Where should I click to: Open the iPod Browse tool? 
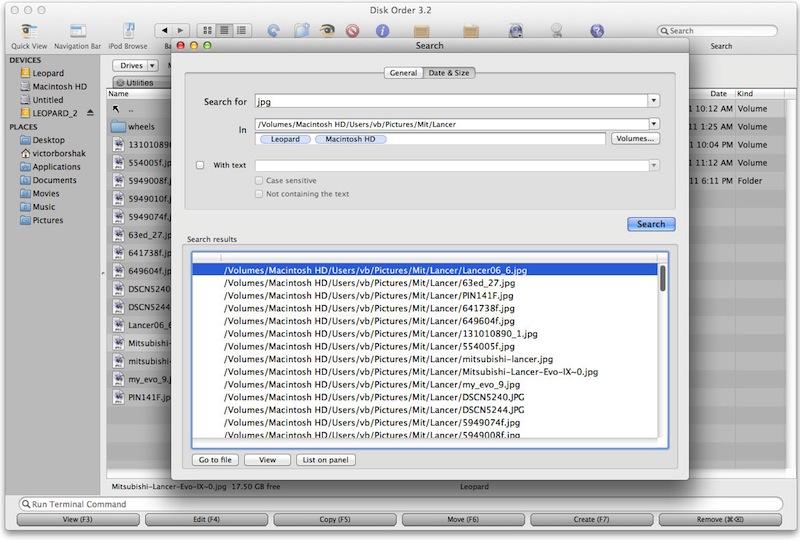(x=128, y=32)
